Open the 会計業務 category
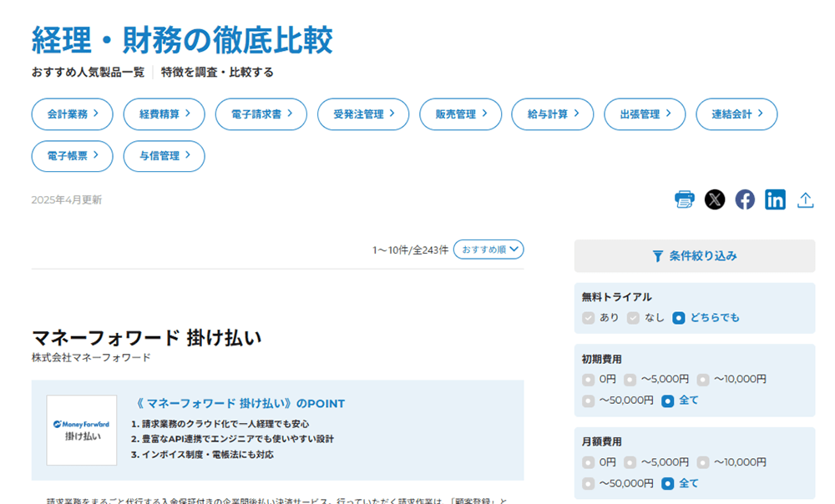 click(73, 113)
